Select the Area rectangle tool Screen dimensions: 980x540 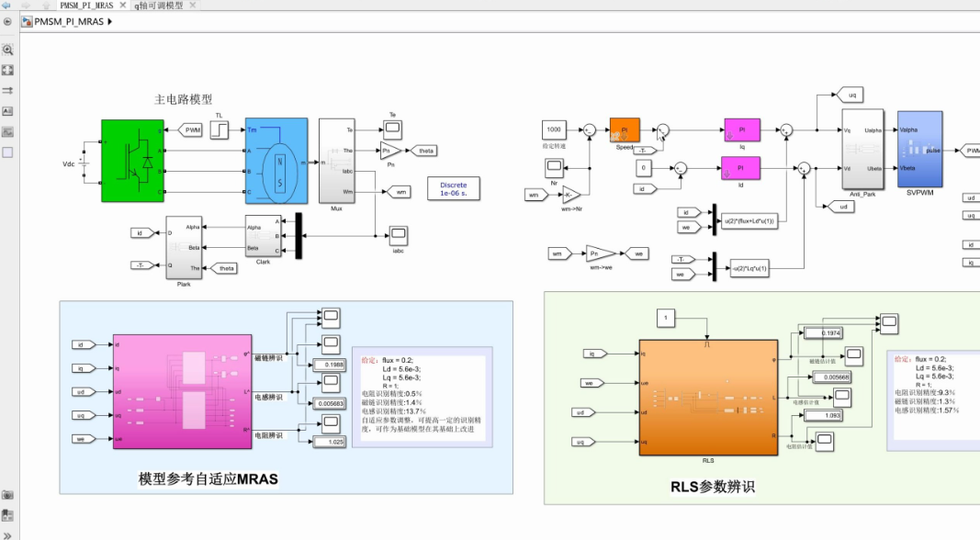(x=7, y=152)
